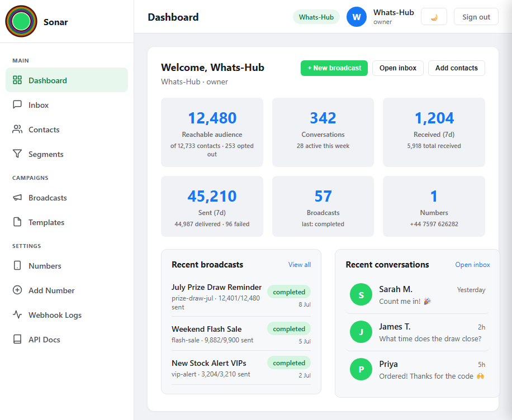Click the API Docs book icon
This screenshot has width=512, height=420.
click(x=17, y=339)
